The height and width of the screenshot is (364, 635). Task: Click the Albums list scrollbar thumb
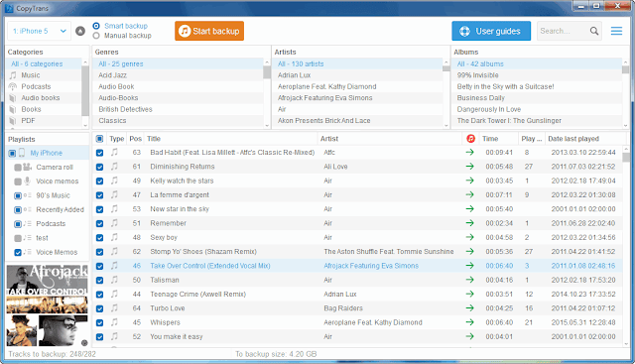626,69
